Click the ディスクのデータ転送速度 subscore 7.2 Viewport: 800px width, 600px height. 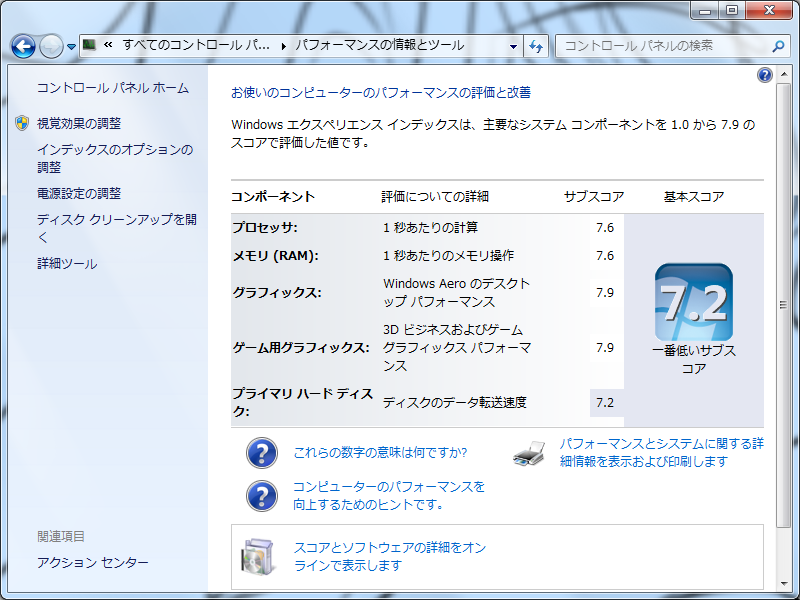[605, 403]
